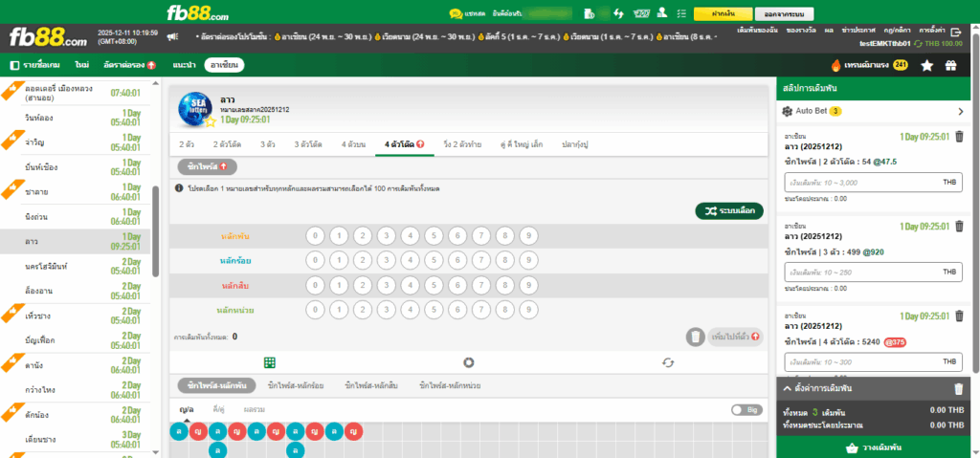Switch to the 2 ตัว tab
Screen dimensions: 980x458
tap(187, 144)
